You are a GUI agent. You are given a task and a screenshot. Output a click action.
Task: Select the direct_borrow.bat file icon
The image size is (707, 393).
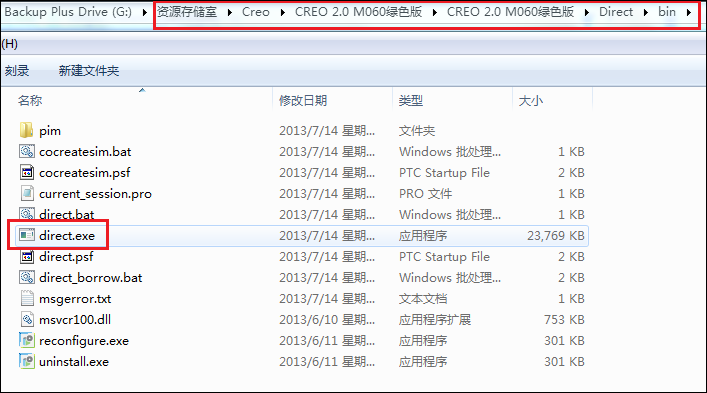pyautogui.click(x=27, y=277)
